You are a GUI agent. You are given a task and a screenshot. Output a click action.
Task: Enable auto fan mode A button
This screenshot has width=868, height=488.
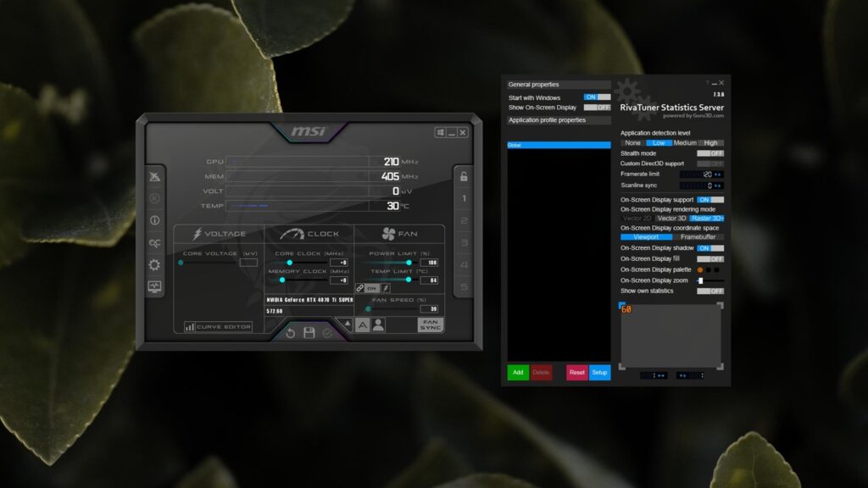pos(362,325)
